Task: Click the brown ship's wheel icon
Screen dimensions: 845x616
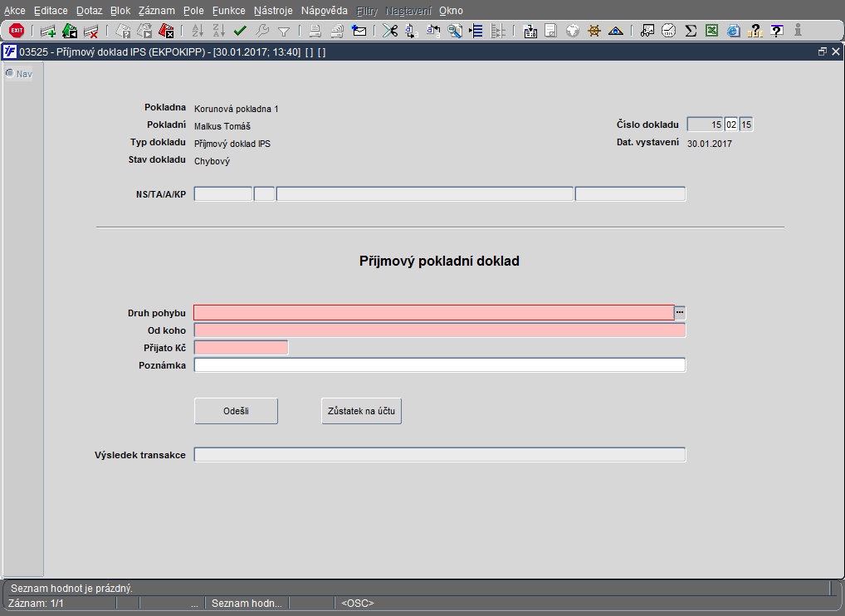Action: pos(593,32)
